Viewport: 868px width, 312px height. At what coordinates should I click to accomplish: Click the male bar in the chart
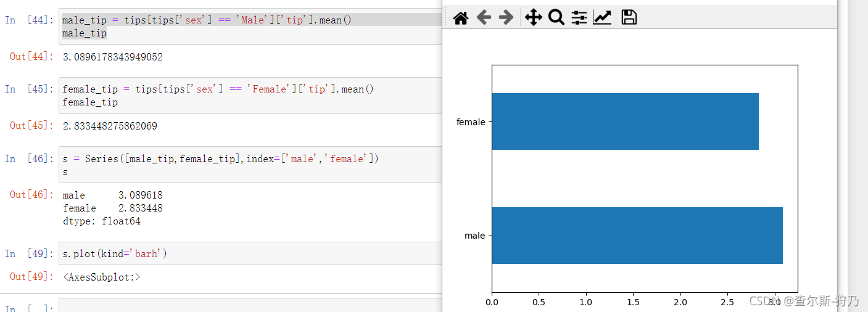point(637,236)
